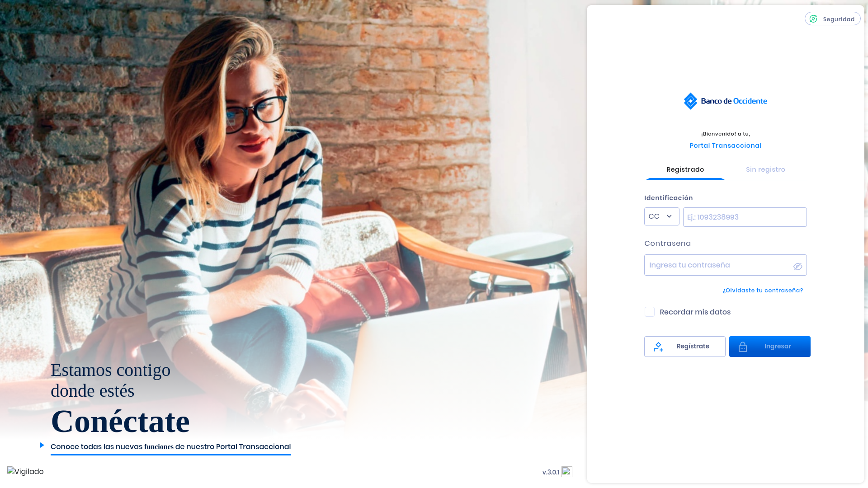Open the CC identification type dropdown

point(661,216)
